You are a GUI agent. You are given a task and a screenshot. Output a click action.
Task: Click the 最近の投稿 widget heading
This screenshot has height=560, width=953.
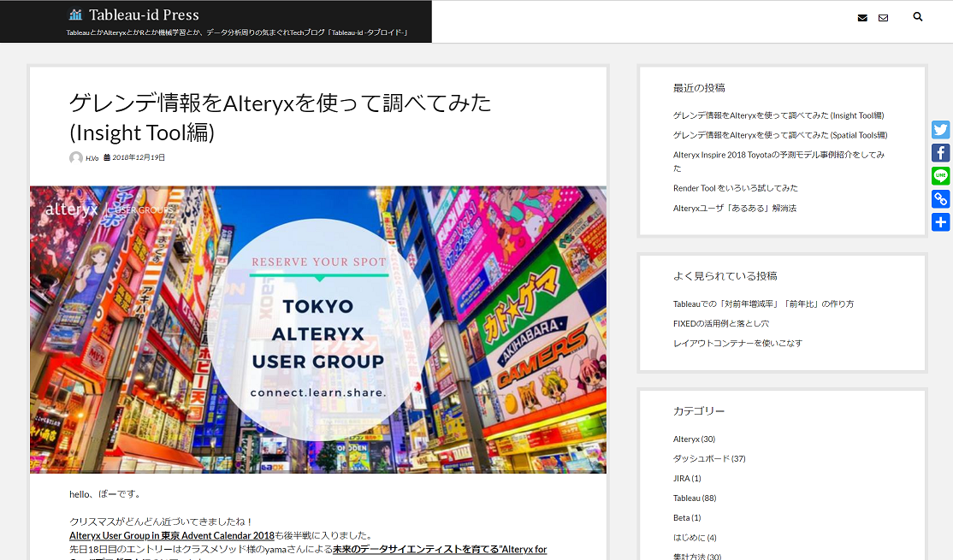[699, 88]
